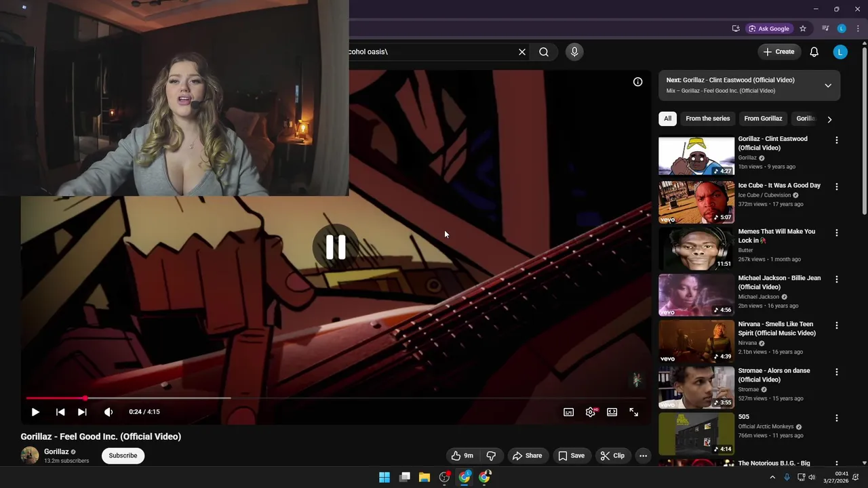
Task: Open Billie Jean video thumbnail
Action: pos(696,295)
